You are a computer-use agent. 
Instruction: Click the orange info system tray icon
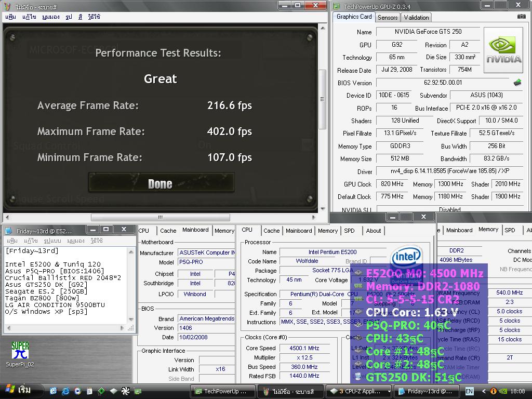494,391
